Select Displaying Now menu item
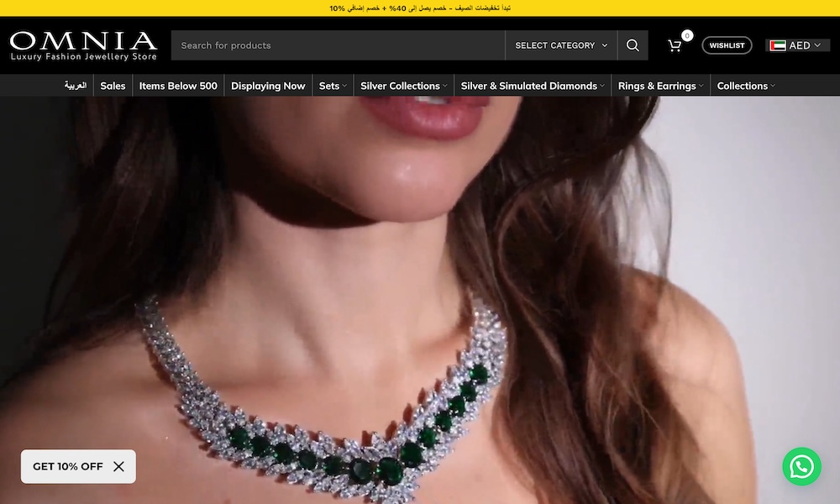 click(268, 86)
